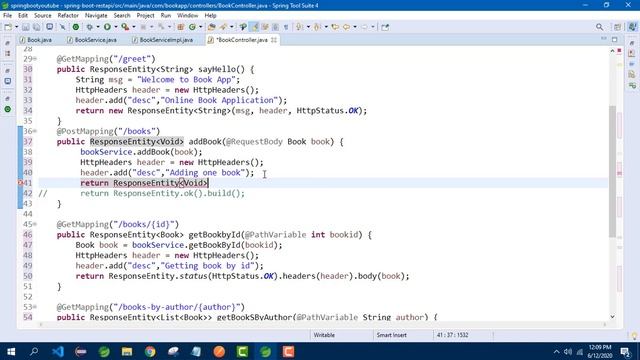The height and width of the screenshot is (360, 640).
Task: Click the Open Perspective icon
Action: pyautogui.click(x=618, y=27)
